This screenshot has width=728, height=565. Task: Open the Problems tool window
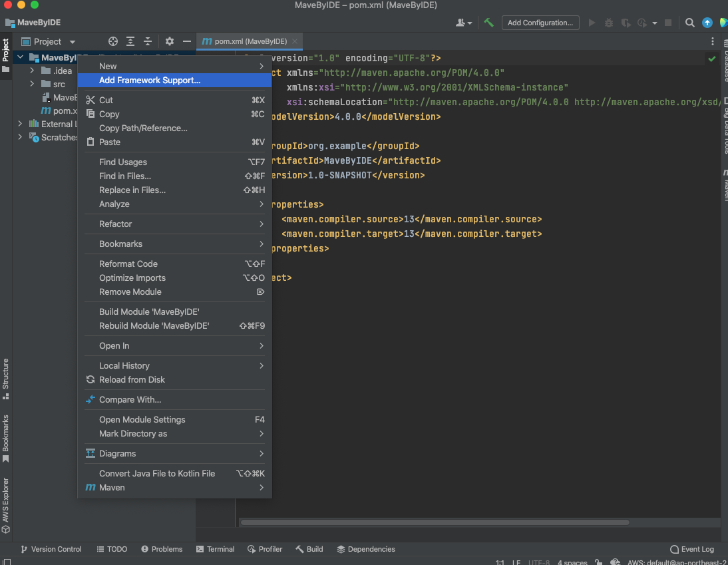click(x=162, y=549)
